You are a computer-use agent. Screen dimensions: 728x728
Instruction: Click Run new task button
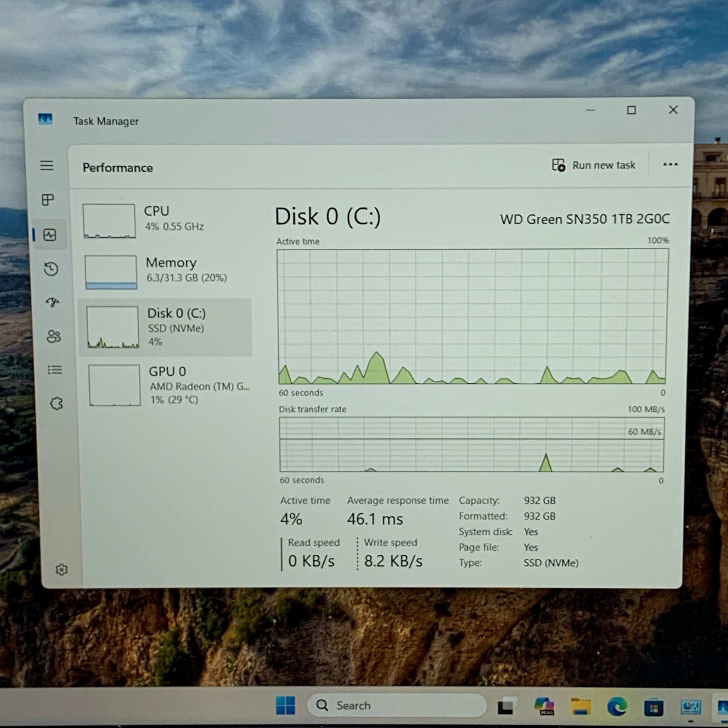tap(593, 165)
